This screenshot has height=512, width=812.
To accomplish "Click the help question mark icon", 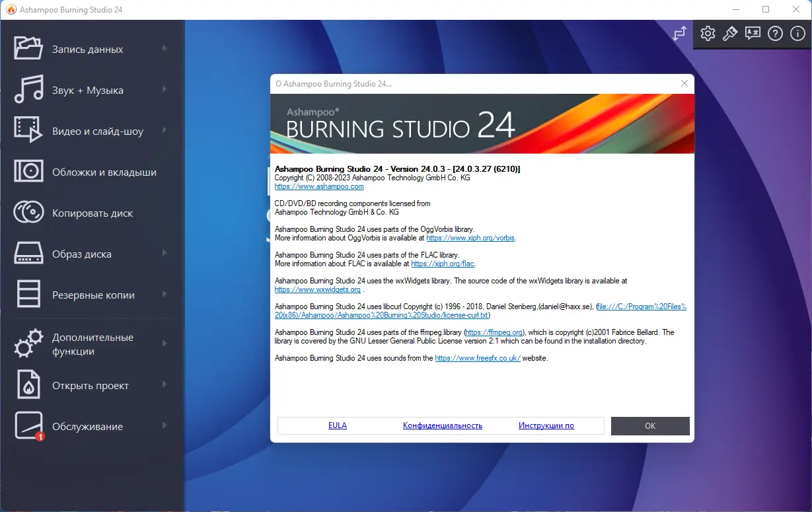I will 774,33.
